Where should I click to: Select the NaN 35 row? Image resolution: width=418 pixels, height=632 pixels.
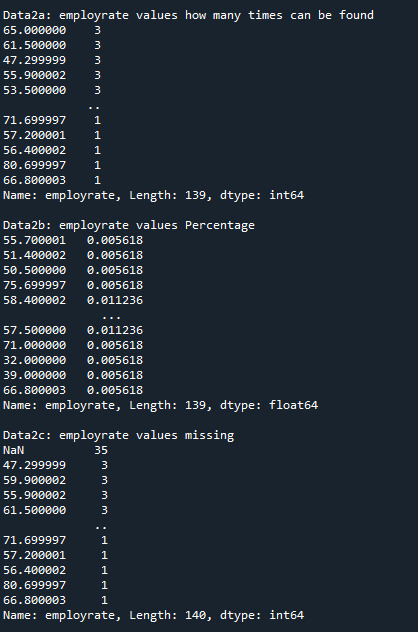[55, 450]
